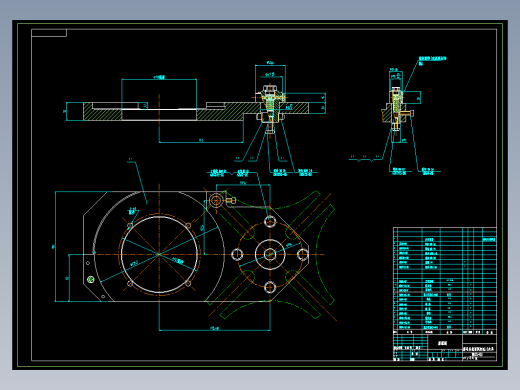Pick the left bolt hole of the flange
The image size is (520, 390).
(x=237, y=254)
